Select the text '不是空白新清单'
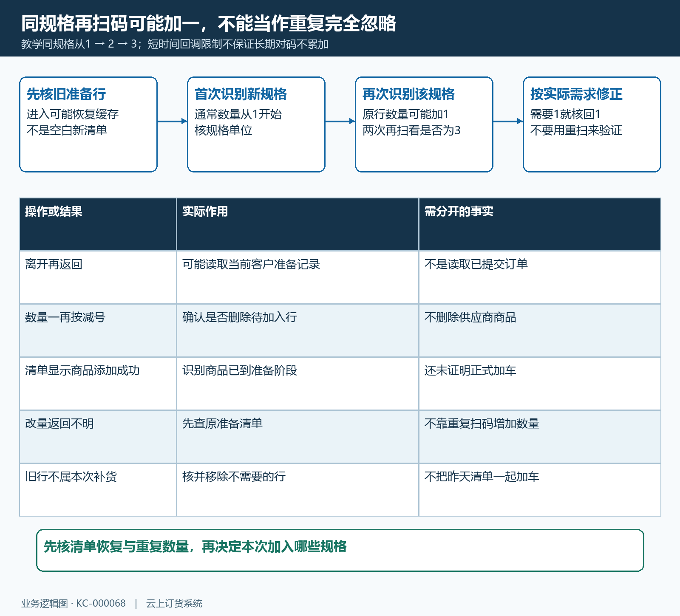 click(x=67, y=130)
